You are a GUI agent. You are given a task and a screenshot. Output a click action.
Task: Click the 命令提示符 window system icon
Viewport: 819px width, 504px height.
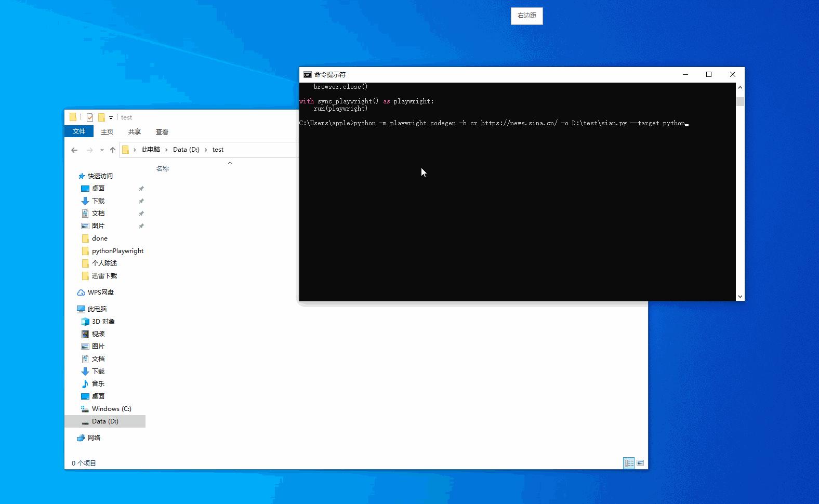(308, 75)
